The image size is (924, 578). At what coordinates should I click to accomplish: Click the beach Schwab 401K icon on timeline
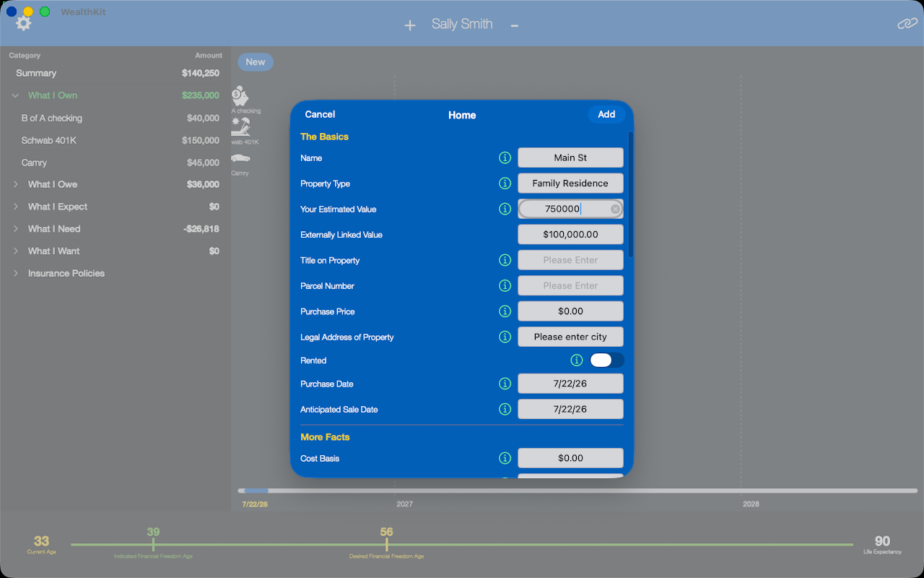coord(240,127)
